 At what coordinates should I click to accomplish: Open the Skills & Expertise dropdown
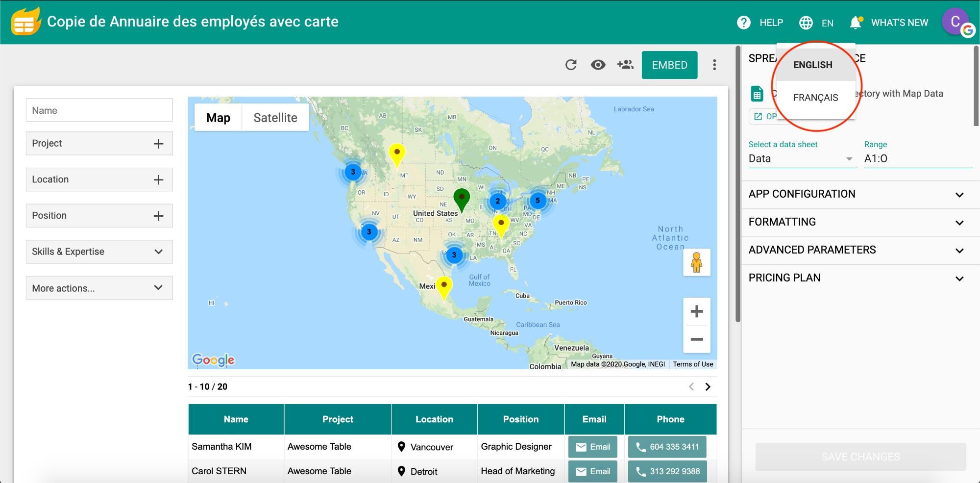(99, 252)
